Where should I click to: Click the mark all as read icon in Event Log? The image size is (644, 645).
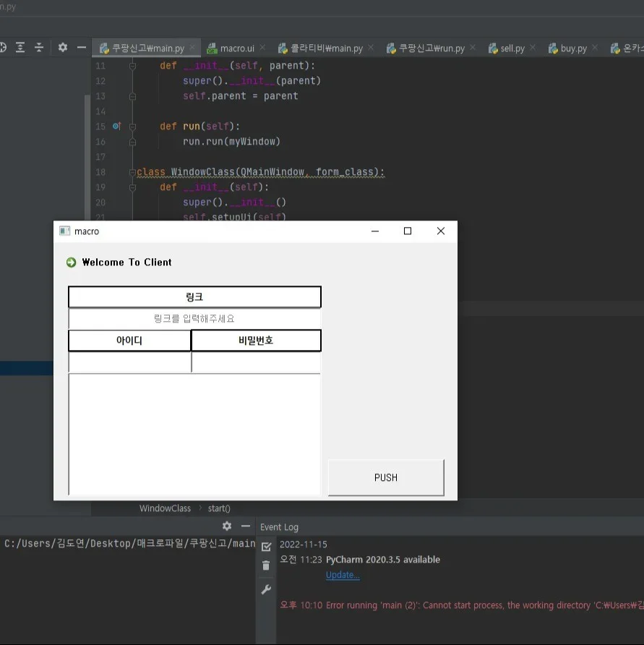tap(266, 547)
